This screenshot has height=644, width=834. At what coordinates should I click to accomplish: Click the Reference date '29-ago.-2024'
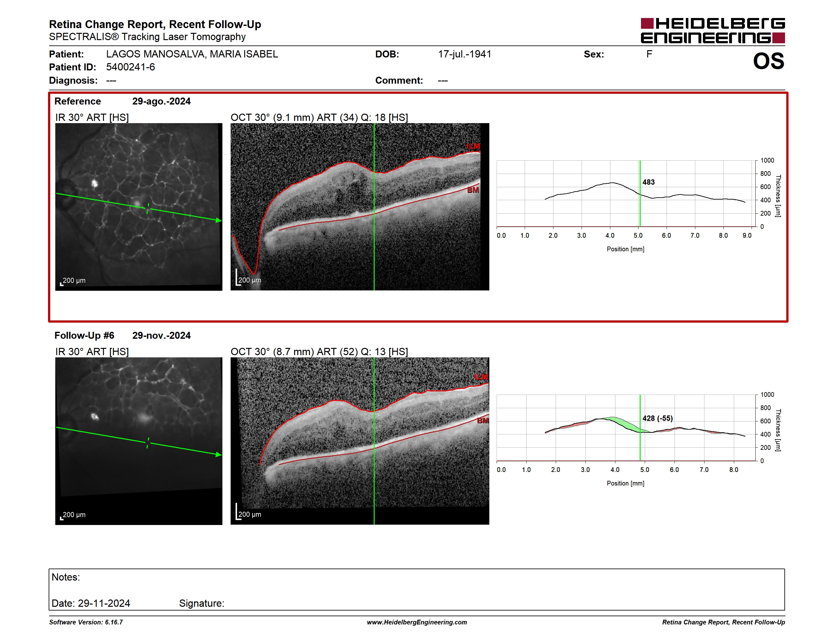(161, 101)
